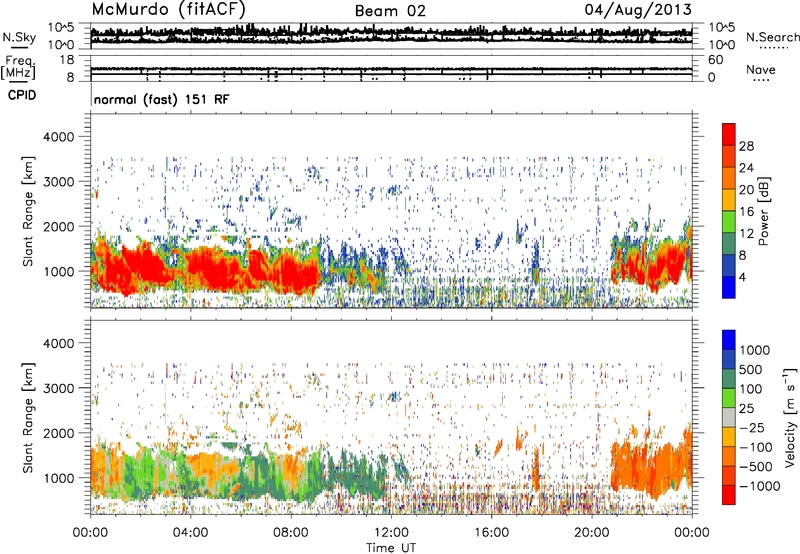The image size is (800, 554).
Task: Click the date '04/Aug/2013'
Action: coord(638,9)
